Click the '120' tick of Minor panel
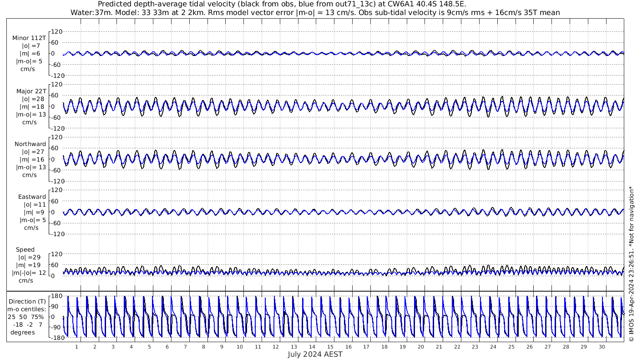This screenshot has width=637, height=364. point(56,31)
